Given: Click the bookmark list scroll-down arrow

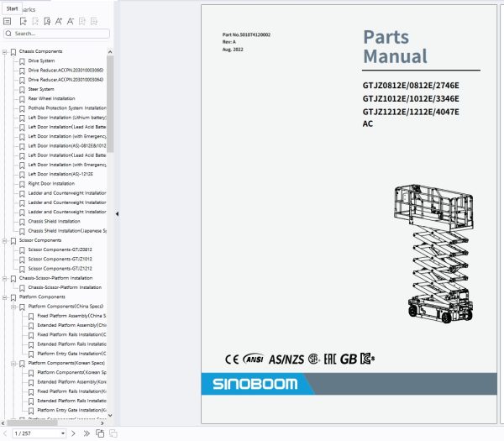Looking at the screenshot, I should click(110, 415).
